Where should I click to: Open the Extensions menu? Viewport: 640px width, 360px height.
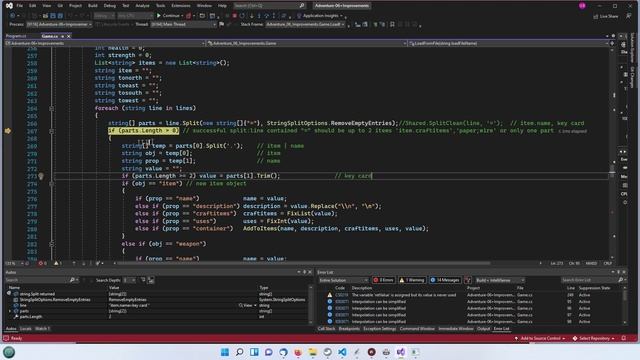[x=181, y=6]
